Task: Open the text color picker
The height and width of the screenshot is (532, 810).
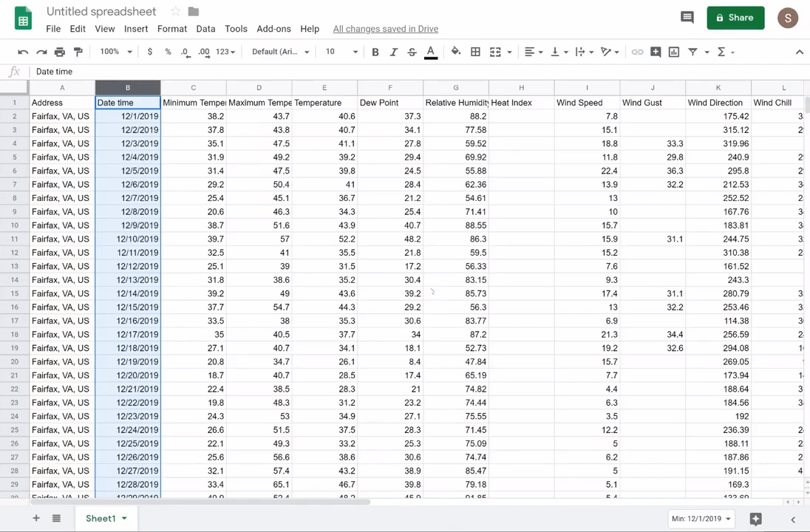Action: click(431, 52)
